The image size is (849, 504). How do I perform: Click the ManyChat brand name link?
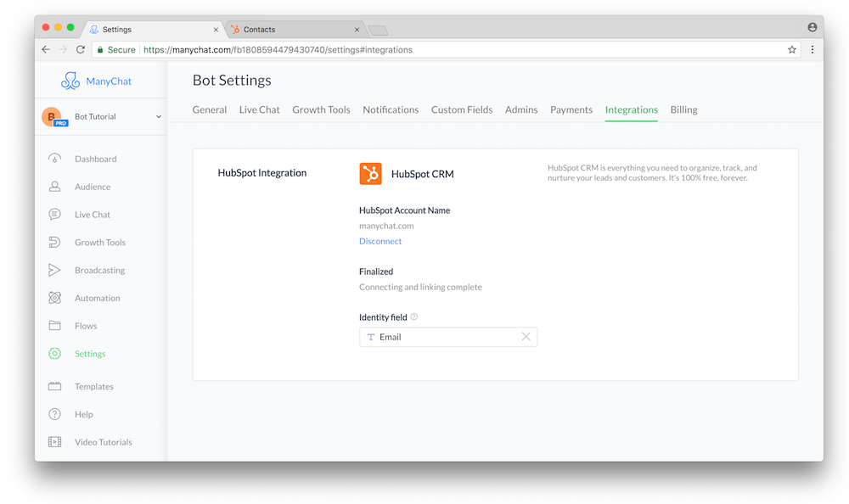109,81
